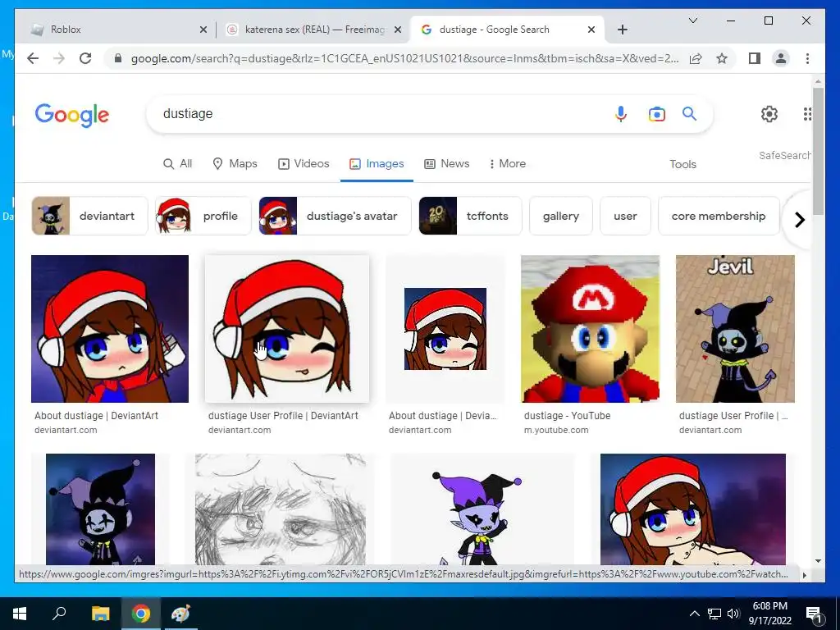Open a new browser tab
This screenshot has height=630, width=840.
pyautogui.click(x=622, y=30)
